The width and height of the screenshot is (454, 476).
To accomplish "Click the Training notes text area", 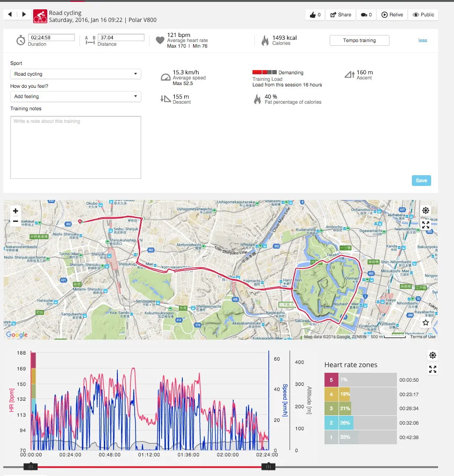I will click(x=76, y=147).
